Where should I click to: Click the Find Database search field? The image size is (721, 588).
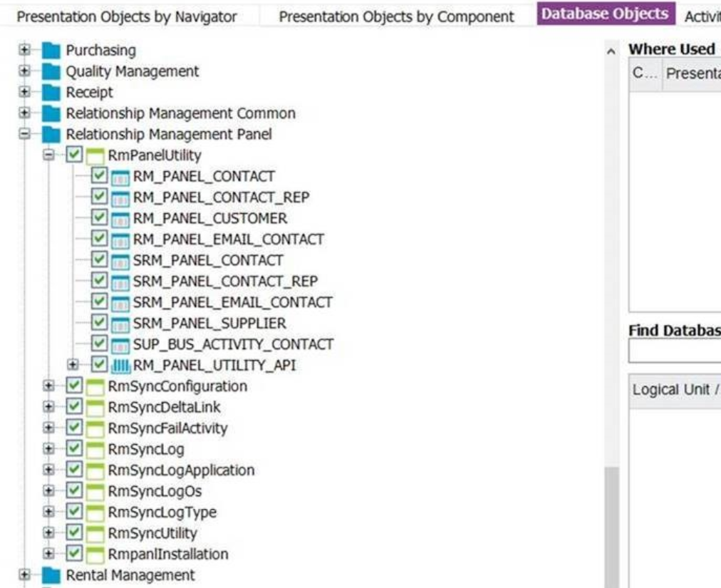tap(675, 351)
